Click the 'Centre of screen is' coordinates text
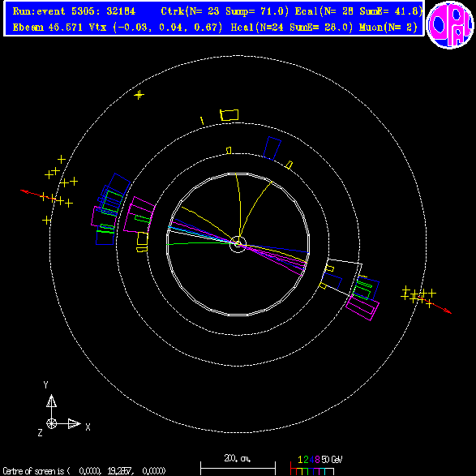476x476 pixels. point(84,471)
